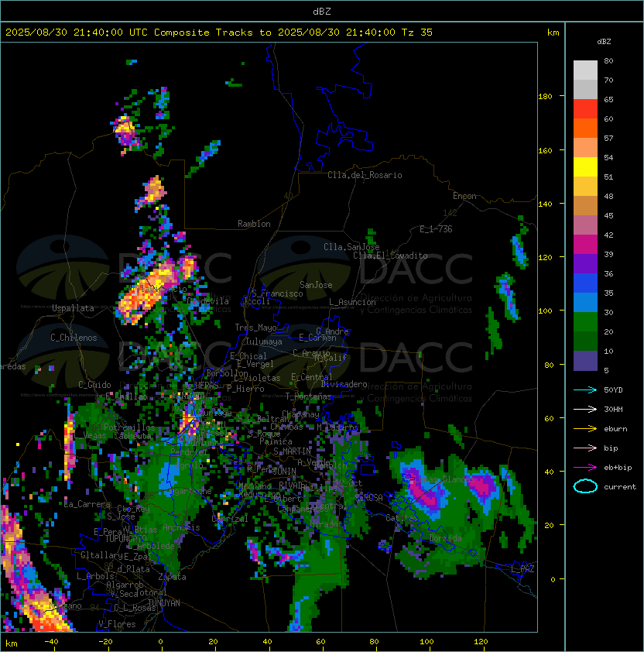Click the 'Clla.El_Cavadito' map label
Image resolution: width=644 pixels, height=652 pixels.
(390, 256)
